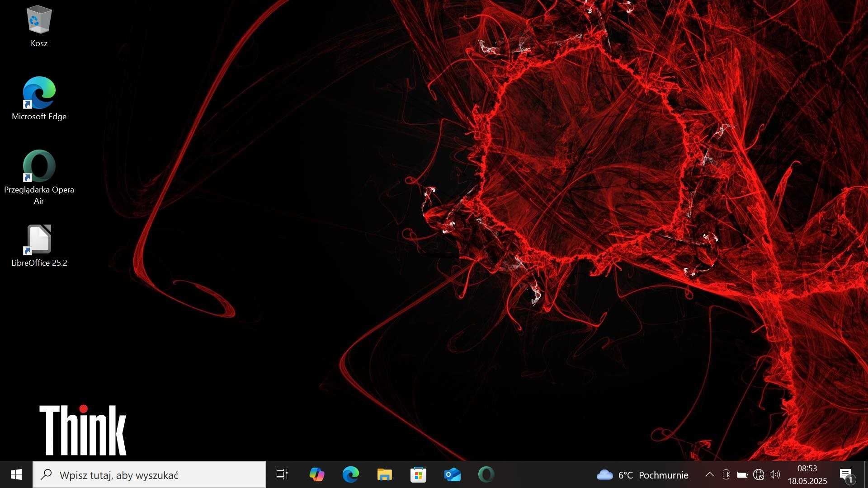868x488 pixels.
Task: Open Outlook from the taskbar
Action: 452,474
